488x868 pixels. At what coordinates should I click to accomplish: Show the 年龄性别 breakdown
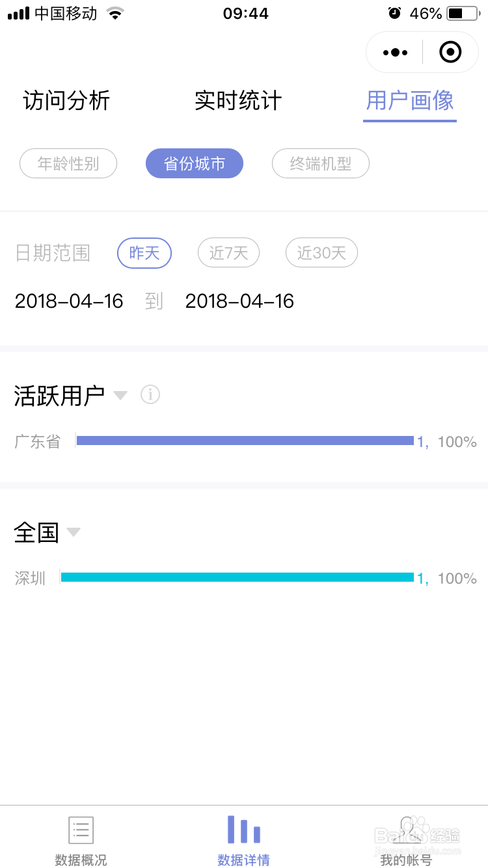pyautogui.click(x=68, y=163)
